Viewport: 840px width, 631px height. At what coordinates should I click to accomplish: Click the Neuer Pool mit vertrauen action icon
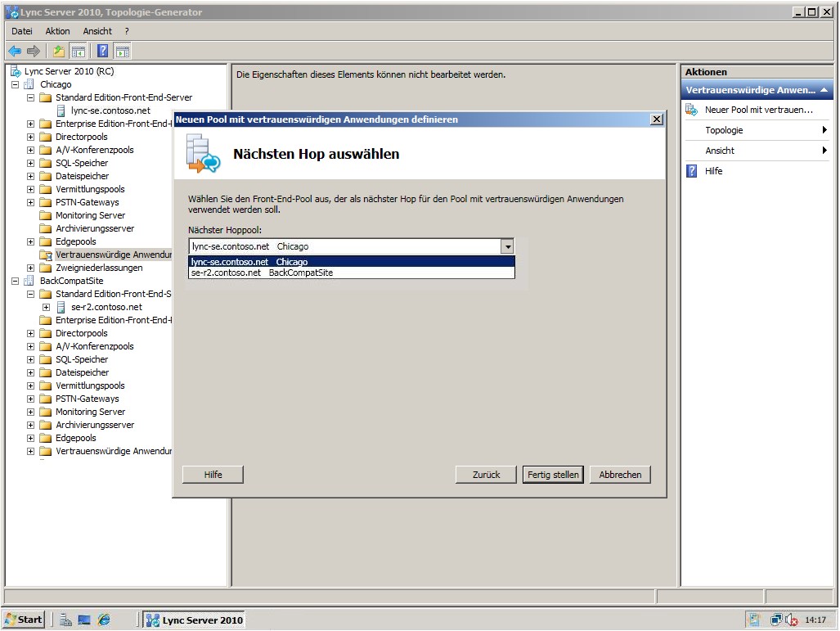coord(692,110)
